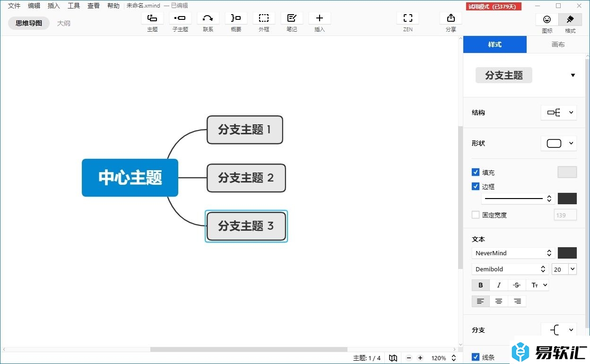
Task: Pick the border color swatch
Action: [567, 199]
